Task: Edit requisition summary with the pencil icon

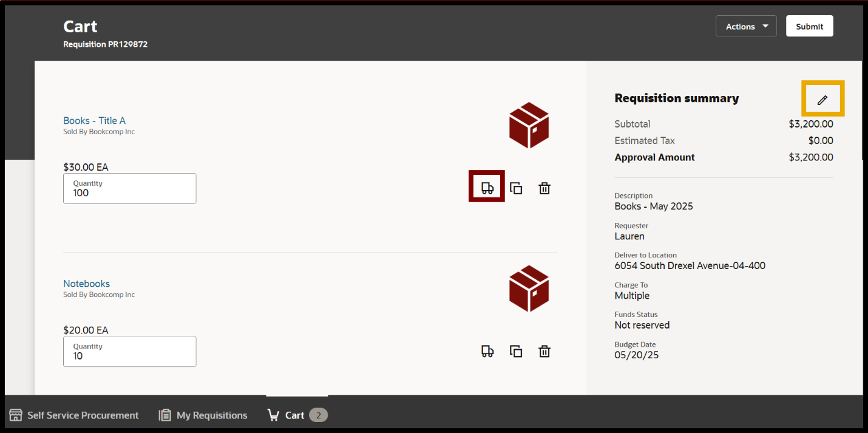Action: (x=822, y=100)
